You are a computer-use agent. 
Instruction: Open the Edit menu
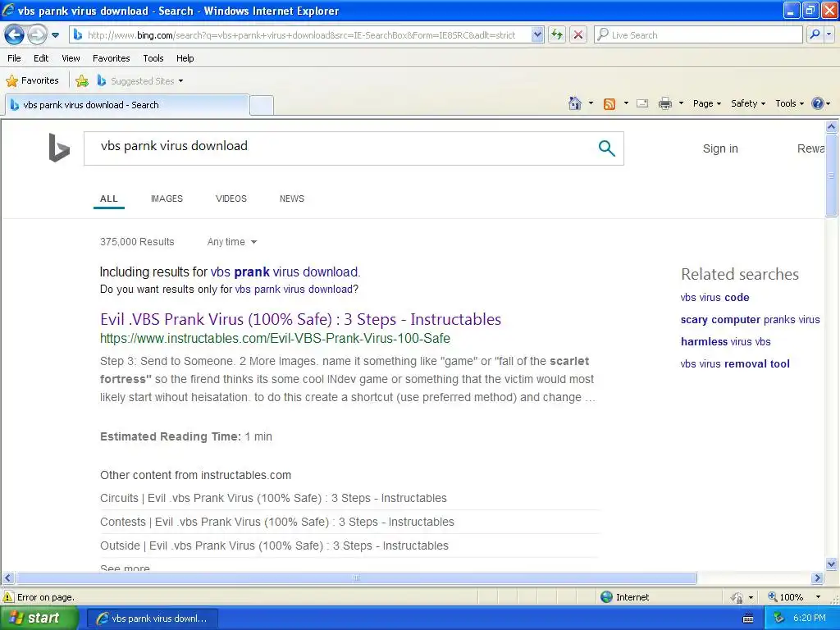(x=41, y=58)
